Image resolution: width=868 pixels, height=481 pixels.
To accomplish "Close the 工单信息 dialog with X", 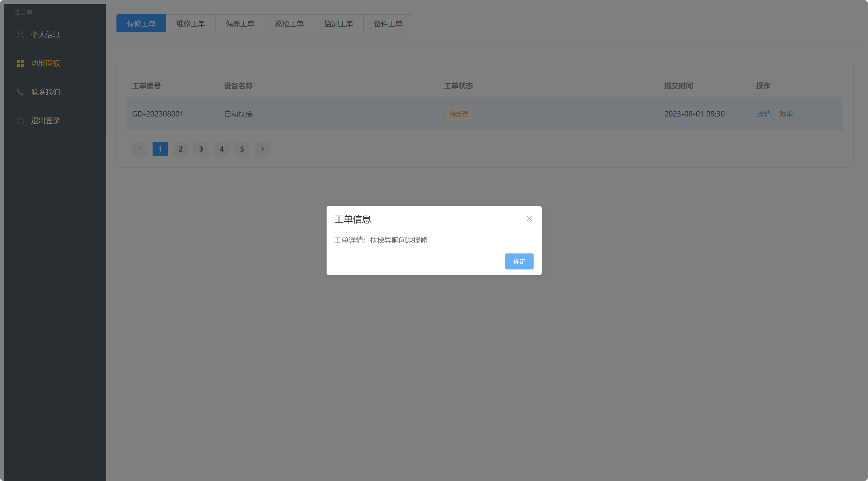I will pos(529,219).
